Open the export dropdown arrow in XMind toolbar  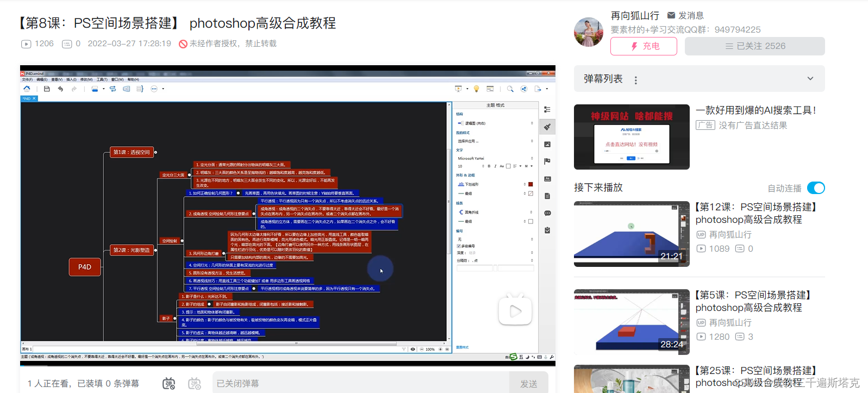(x=547, y=89)
